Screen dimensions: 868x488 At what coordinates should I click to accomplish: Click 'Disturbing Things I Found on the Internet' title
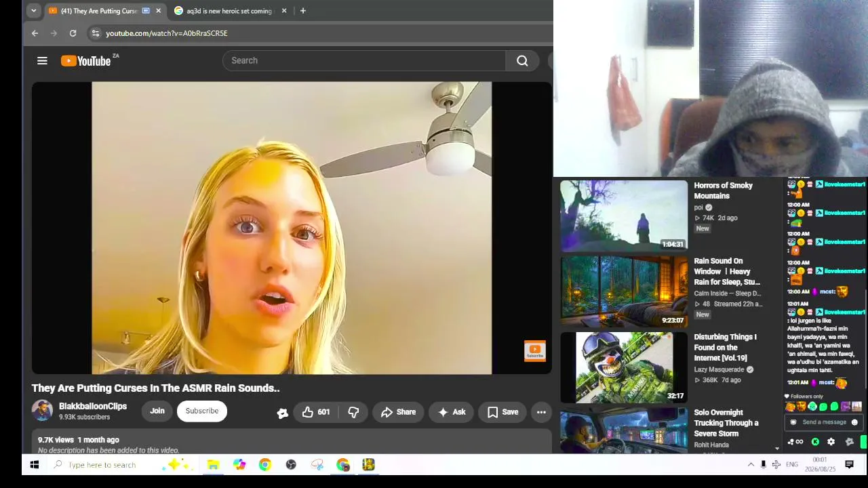pos(725,347)
